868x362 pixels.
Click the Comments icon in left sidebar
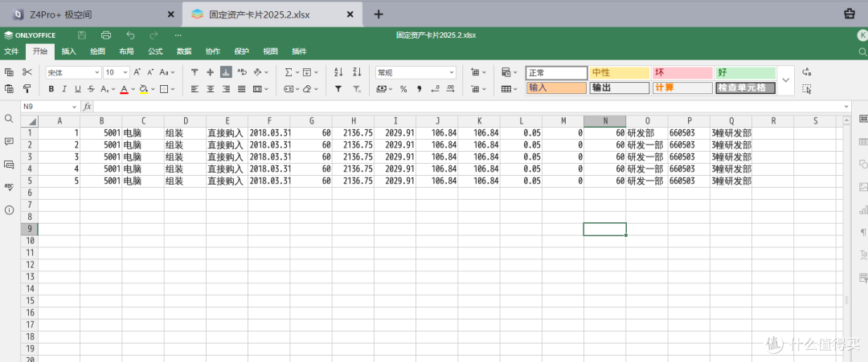click(9, 141)
